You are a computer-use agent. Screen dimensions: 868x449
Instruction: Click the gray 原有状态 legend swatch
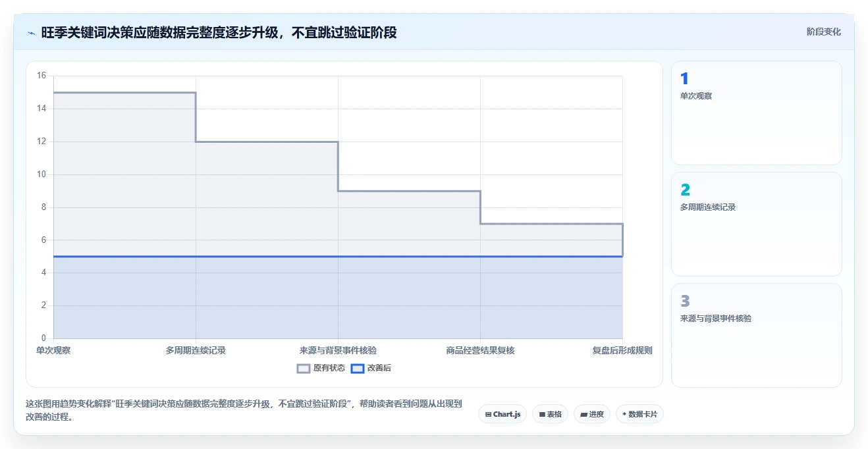click(x=304, y=368)
